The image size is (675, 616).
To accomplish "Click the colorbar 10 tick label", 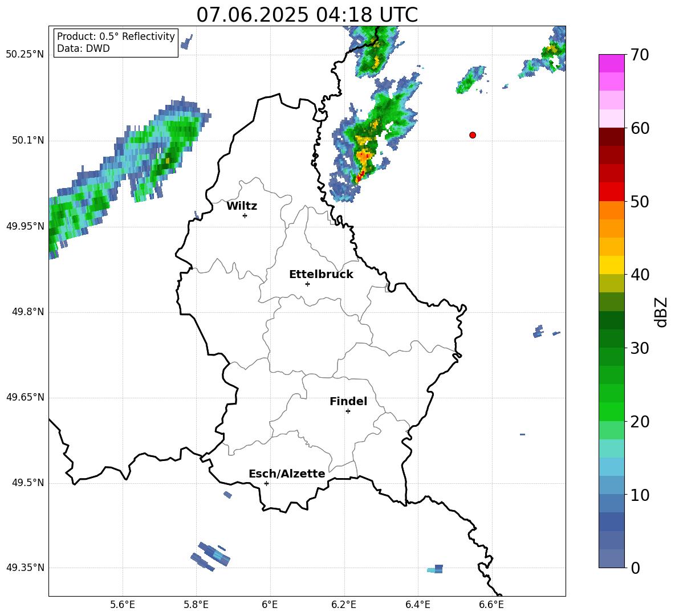I will (x=640, y=495).
